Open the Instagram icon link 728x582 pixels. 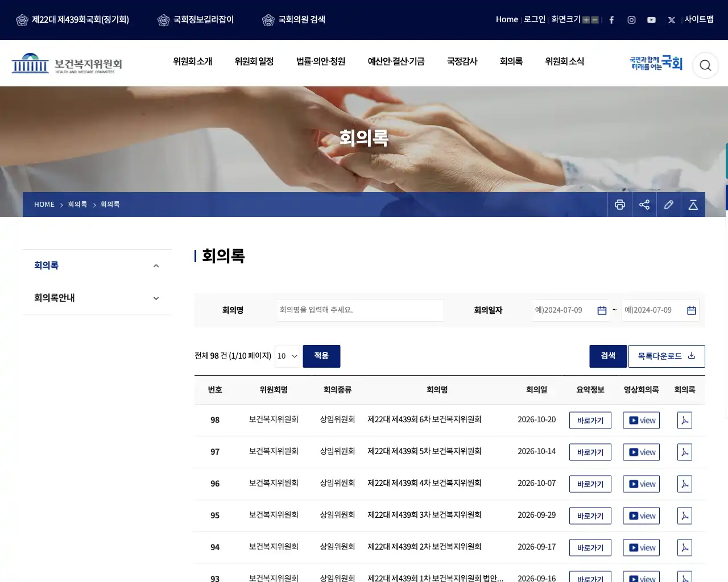click(631, 20)
